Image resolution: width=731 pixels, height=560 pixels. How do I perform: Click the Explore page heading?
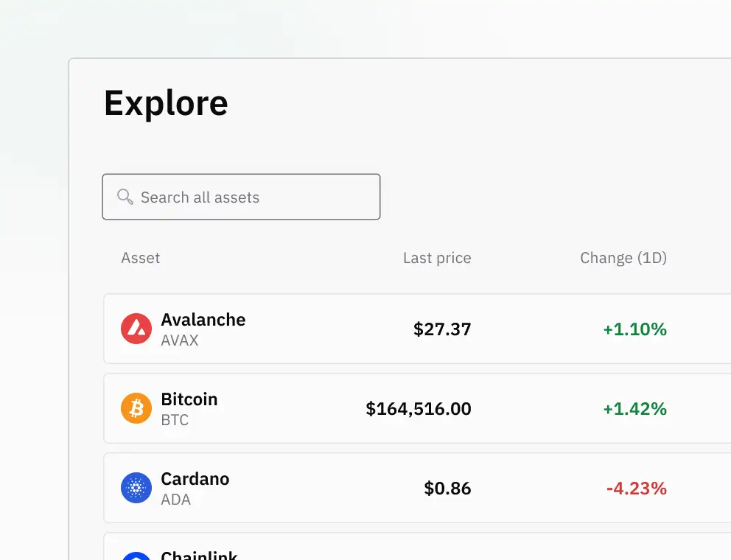(x=166, y=103)
